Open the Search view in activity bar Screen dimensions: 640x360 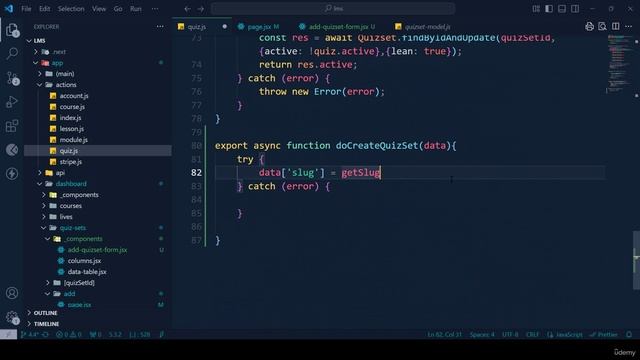12,53
